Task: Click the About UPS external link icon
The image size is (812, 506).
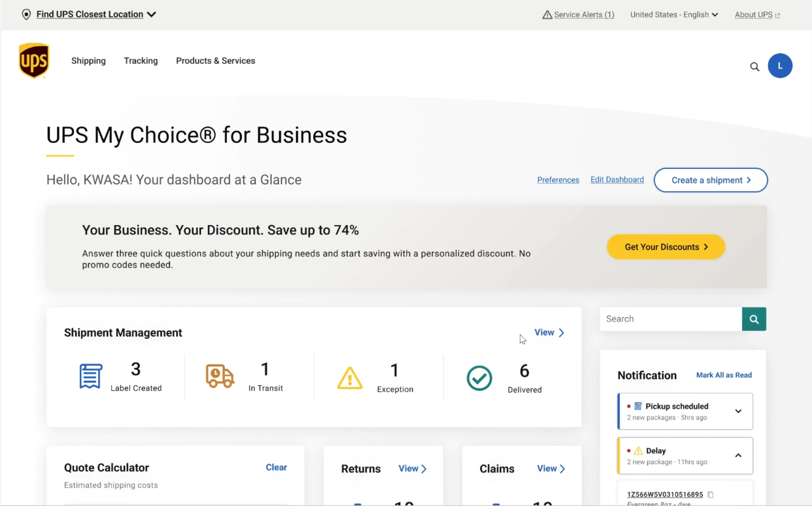Action: point(778,15)
